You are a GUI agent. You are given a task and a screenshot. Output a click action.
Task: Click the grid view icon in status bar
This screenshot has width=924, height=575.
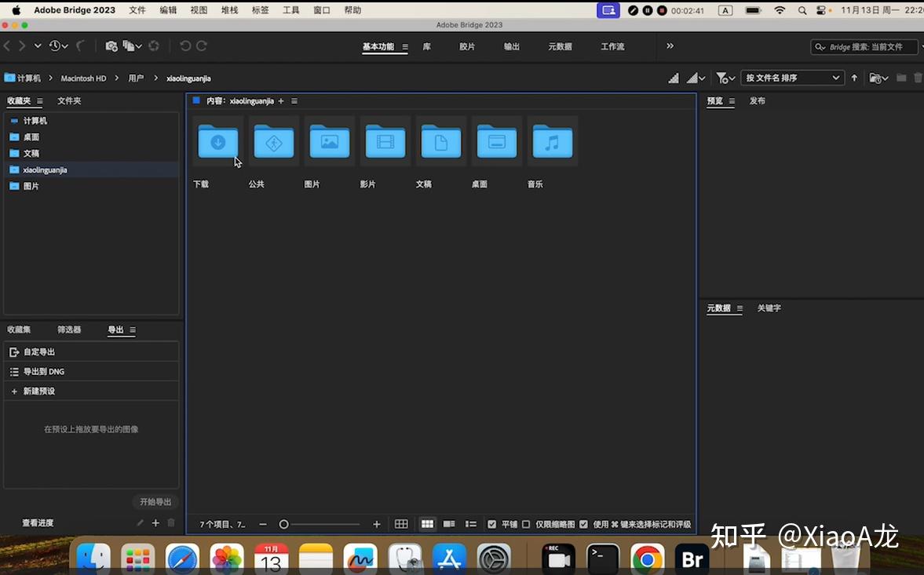401,523
